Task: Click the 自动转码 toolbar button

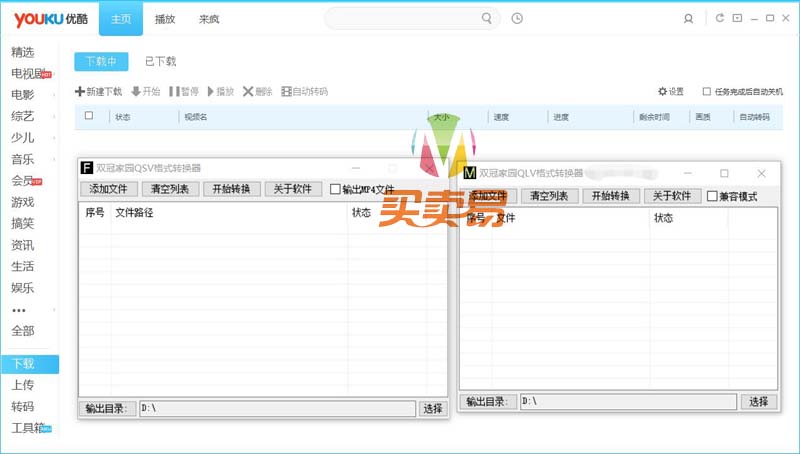Action: tap(305, 91)
